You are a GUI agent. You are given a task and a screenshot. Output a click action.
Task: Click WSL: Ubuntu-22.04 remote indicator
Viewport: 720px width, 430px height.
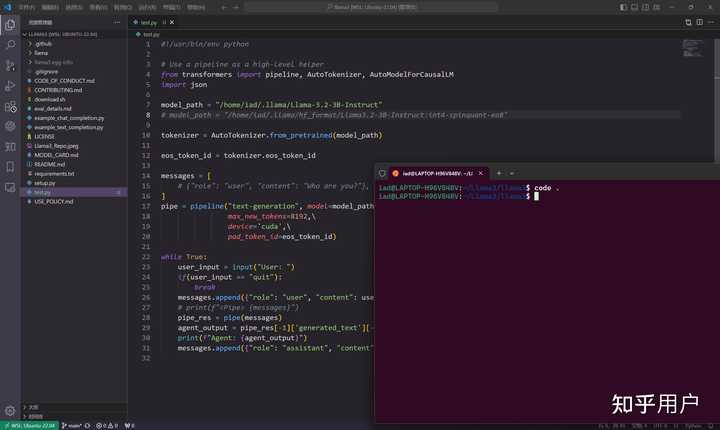[x=28, y=425]
